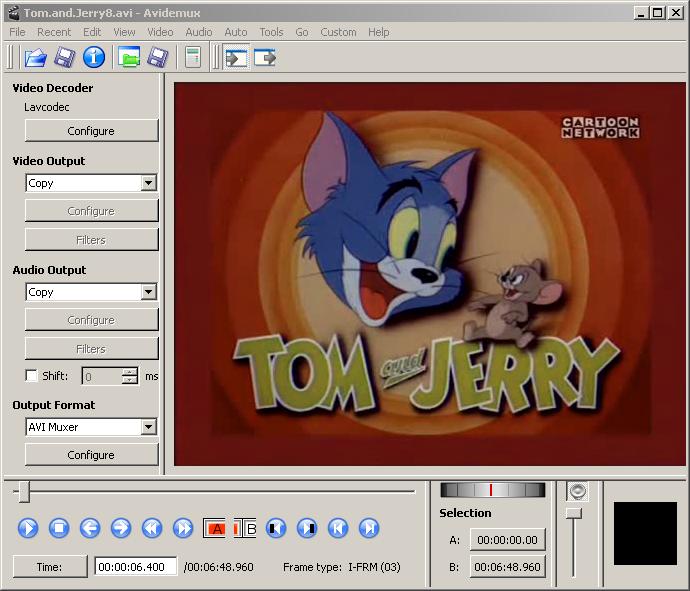690x591 pixels.
Task: Click the vertical volume slider handle
Action: click(x=574, y=513)
